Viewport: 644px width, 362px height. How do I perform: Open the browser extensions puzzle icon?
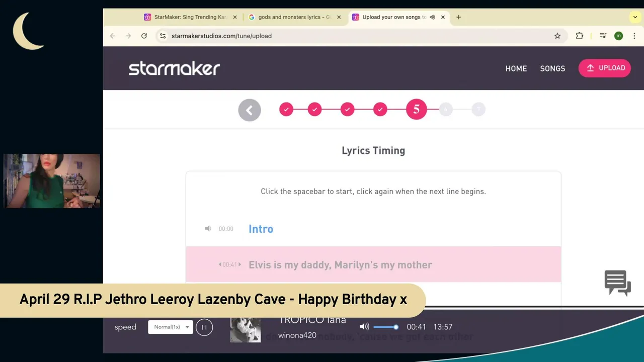click(580, 36)
